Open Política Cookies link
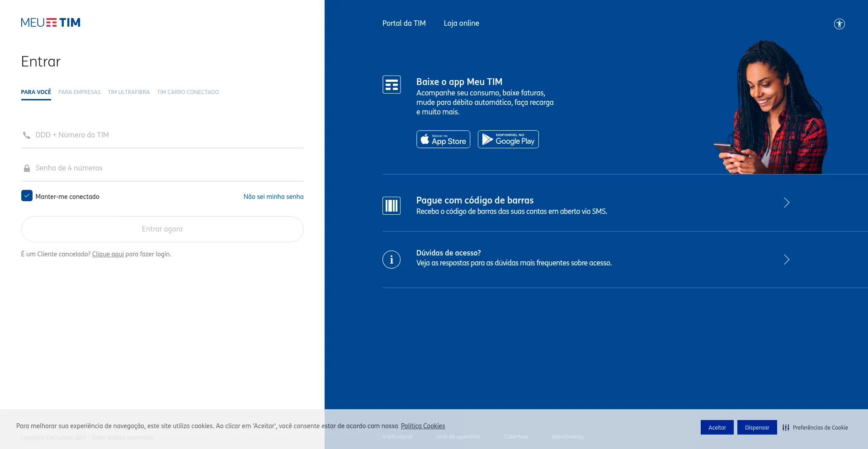Screen dimensions: 868x449 pos(423,426)
